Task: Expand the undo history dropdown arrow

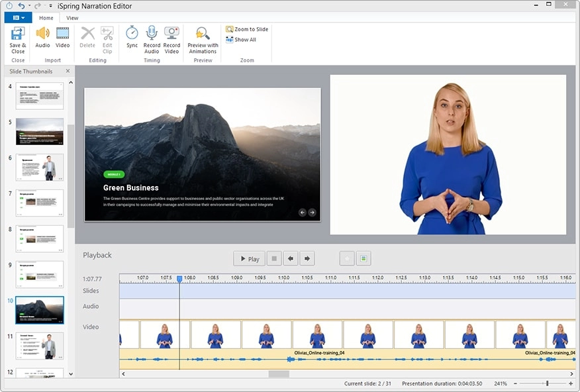Action: (x=29, y=6)
